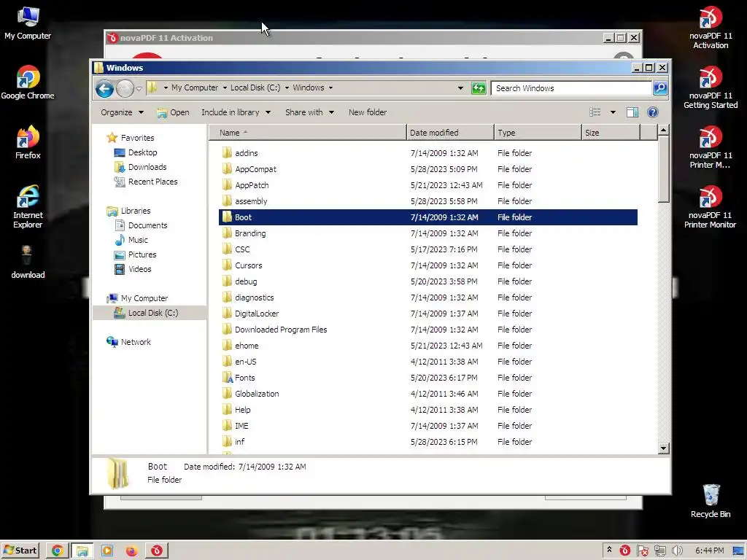Click the novaPDF 11 Getting Started shortcut
Viewport: 747px width, 560px height.
pos(711,87)
